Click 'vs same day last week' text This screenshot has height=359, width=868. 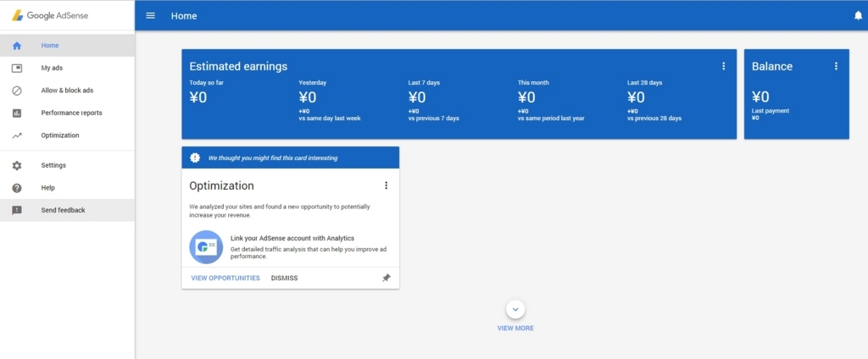pyautogui.click(x=330, y=119)
